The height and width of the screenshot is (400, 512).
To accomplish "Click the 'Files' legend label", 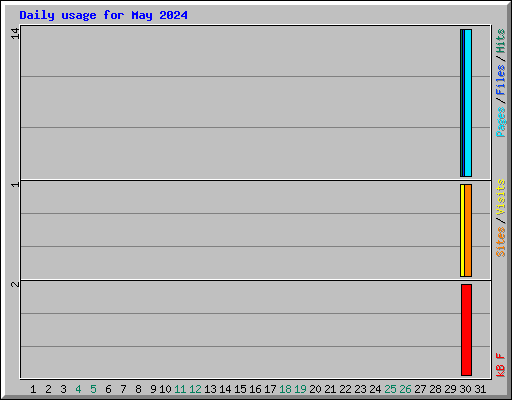I will click(x=500, y=80).
